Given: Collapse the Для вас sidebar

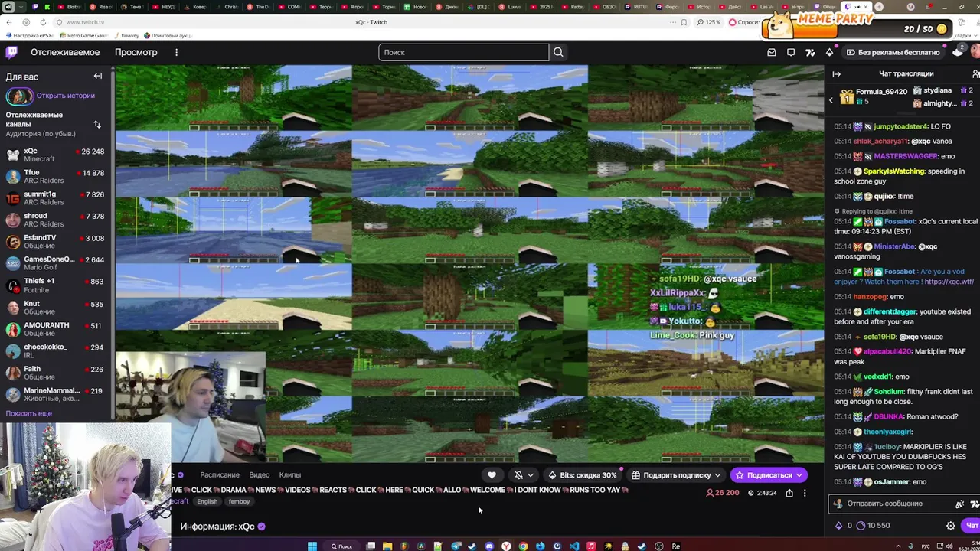Looking at the screenshot, I should click(98, 76).
